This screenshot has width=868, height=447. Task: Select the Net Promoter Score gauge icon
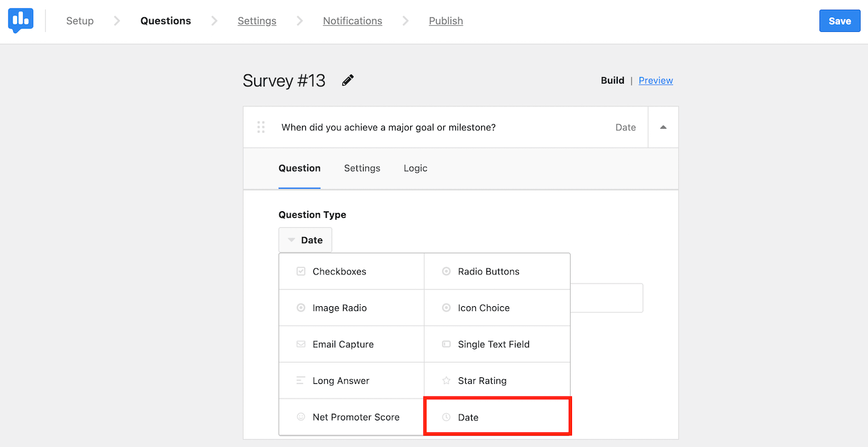click(x=300, y=416)
